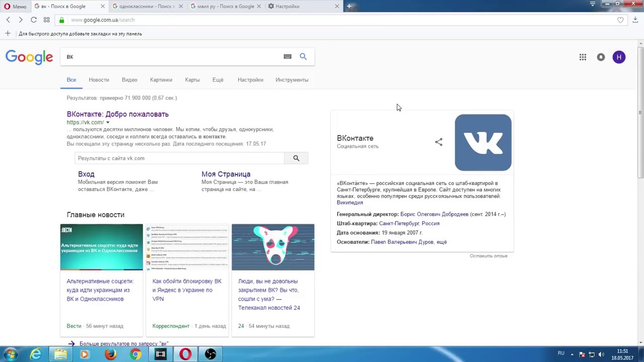The width and height of the screenshot is (644, 362).
Task: Open File Explorer folder in taskbar
Action: coord(61,354)
